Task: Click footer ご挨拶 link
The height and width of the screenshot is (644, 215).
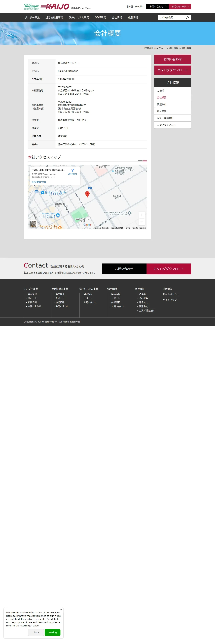Action: click(142, 294)
